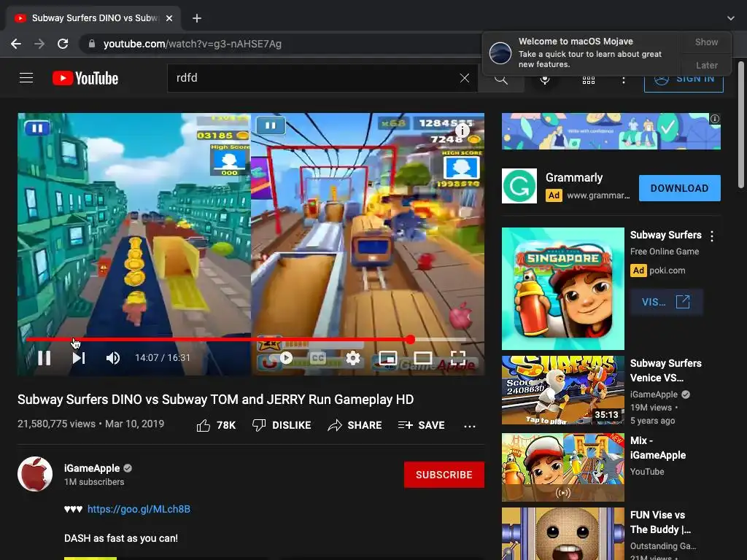The height and width of the screenshot is (560, 747).
Task: Subscribe to iGameApple channel
Action: point(444,475)
